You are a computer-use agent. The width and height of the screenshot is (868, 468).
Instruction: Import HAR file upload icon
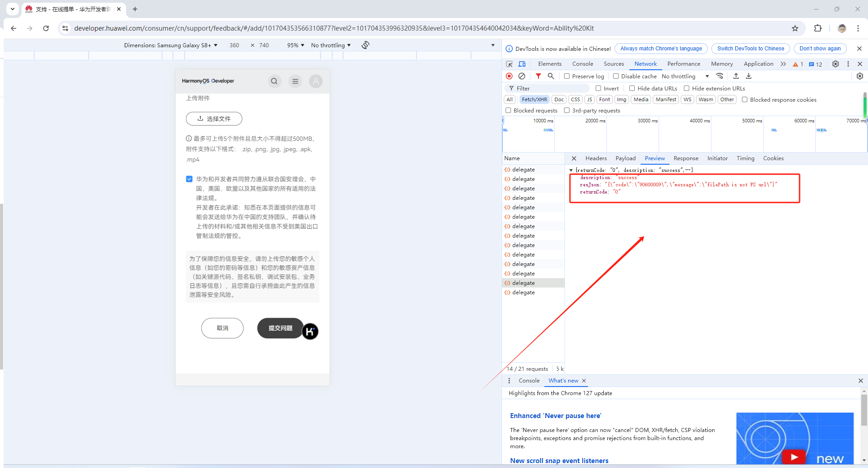pyautogui.click(x=736, y=76)
